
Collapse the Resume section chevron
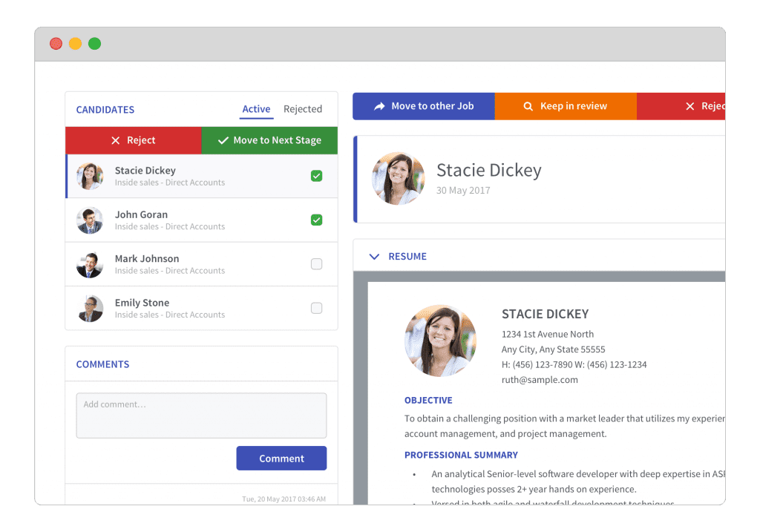click(x=374, y=257)
